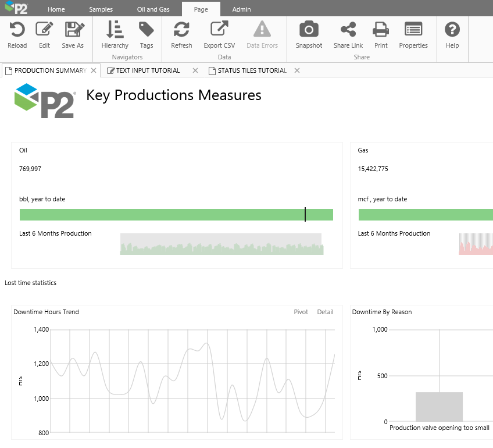Close the Status Tiles Tutorial tab
The image size is (493, 448).
coord(297,70)
